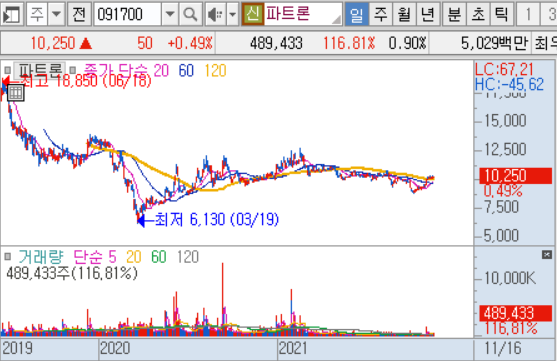Open stock search magnifier icon
Viewport: 557px width, 361px height.
(190, 14)
